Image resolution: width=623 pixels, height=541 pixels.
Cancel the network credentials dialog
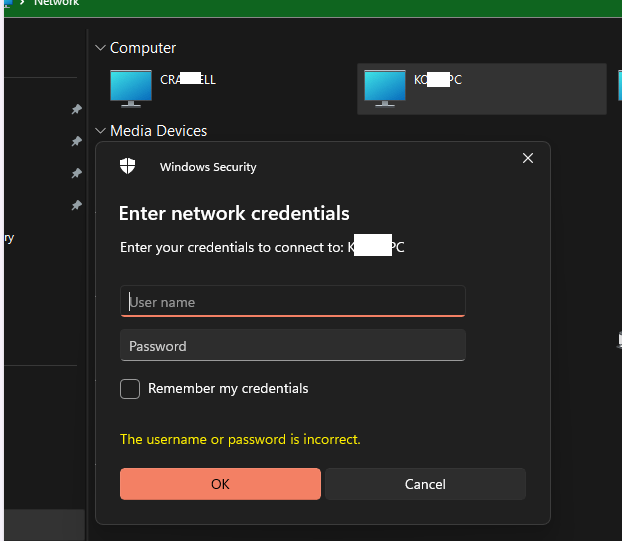pos(425,484)
